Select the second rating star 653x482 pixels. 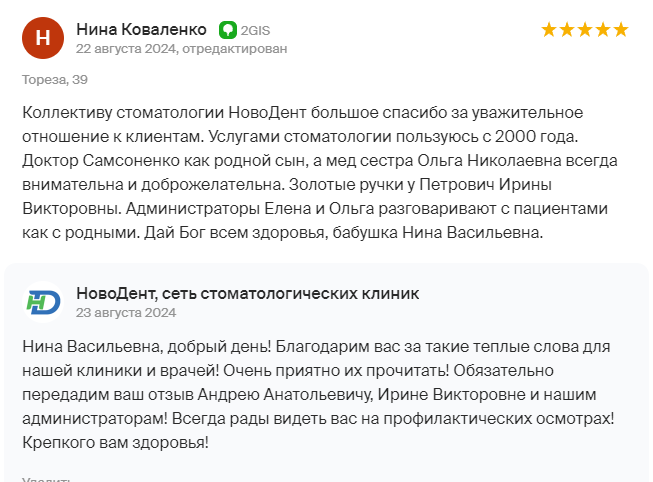point(567,30)
